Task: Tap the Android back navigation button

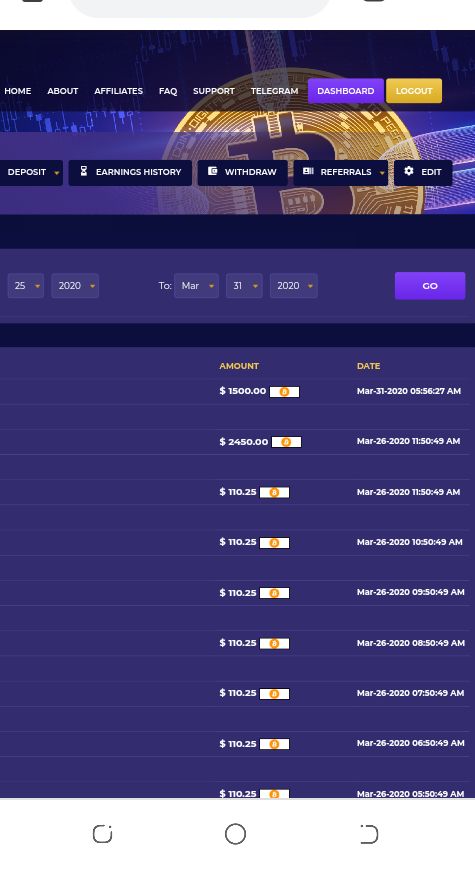Action: pyautogui.click(x=369, y=834)
